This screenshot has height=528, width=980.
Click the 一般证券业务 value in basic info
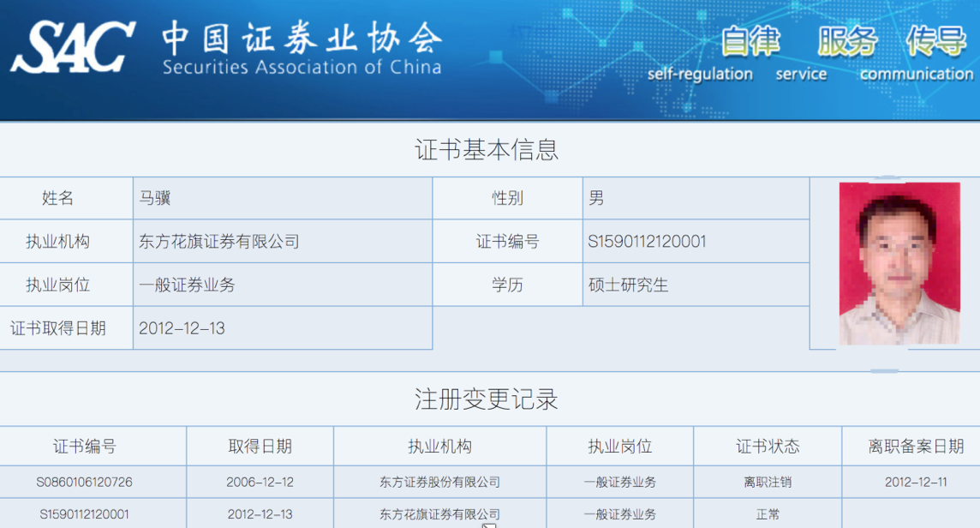click(187, 285)
